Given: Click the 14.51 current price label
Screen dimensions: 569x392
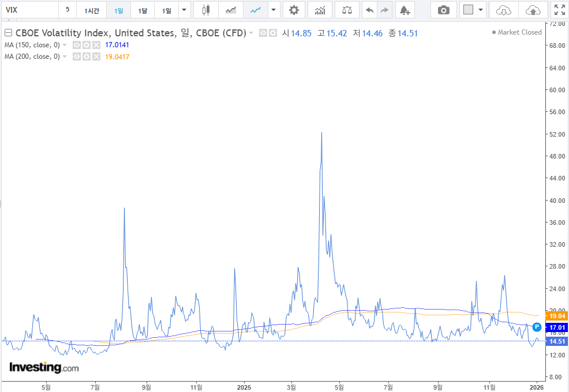Looking at the screenshot, I should click(x=557, y=341).
